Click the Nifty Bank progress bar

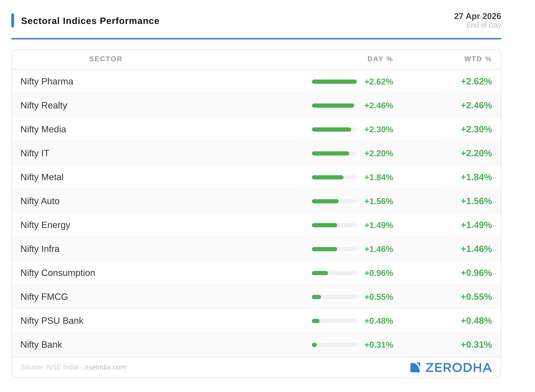334,345
